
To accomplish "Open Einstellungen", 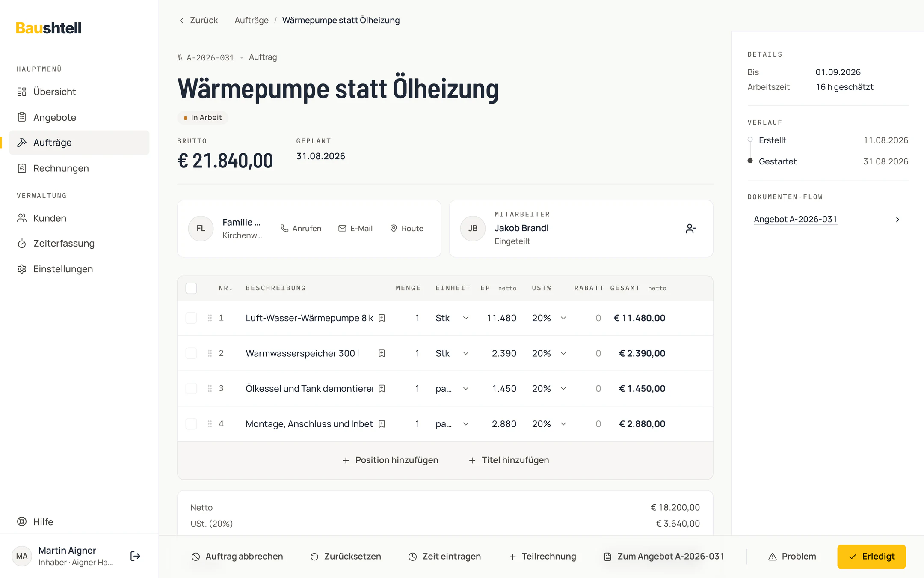I will 79,269.
